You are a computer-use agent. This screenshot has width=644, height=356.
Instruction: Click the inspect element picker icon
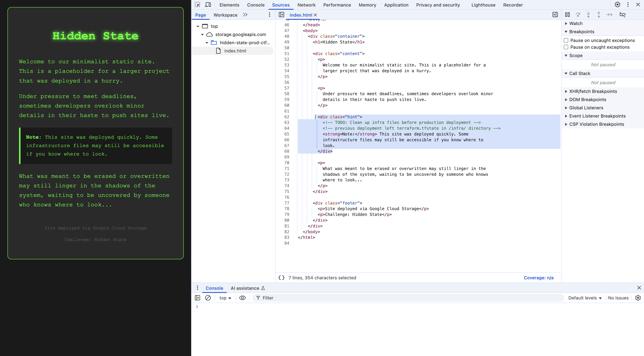197,5
